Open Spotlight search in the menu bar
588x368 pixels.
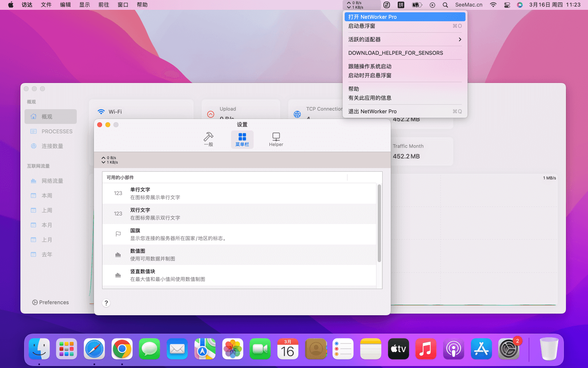pos(445,4)
